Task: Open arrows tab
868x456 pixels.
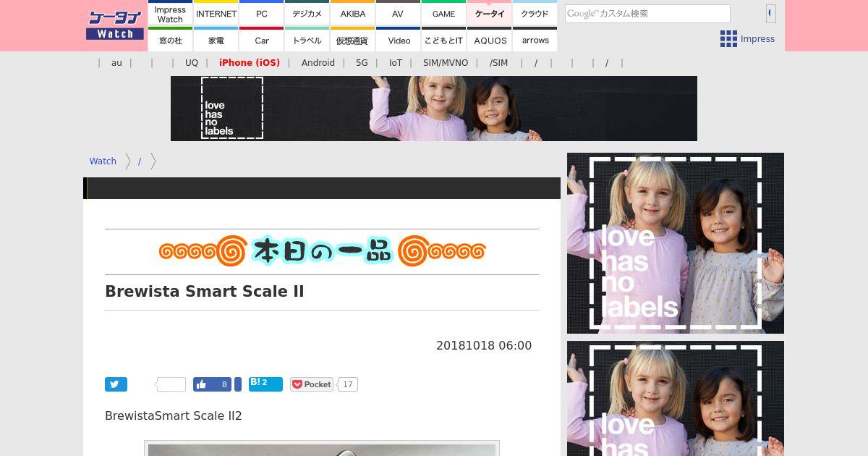Action: pyautogui.click(x=535, y=40)
